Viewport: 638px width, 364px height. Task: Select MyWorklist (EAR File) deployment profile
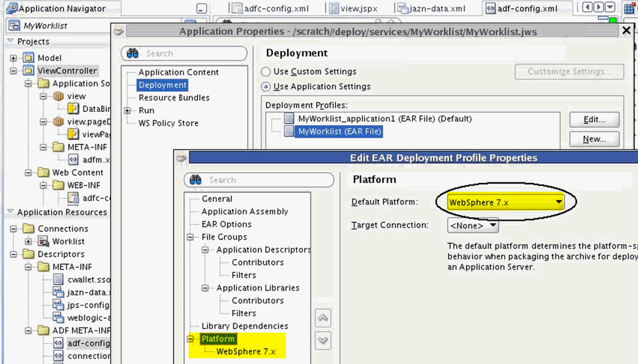(339, 131)
